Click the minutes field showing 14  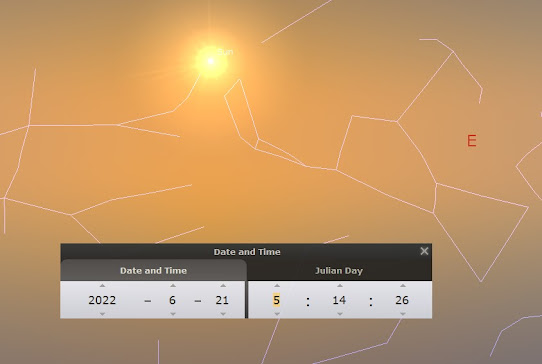click(339, 300)
